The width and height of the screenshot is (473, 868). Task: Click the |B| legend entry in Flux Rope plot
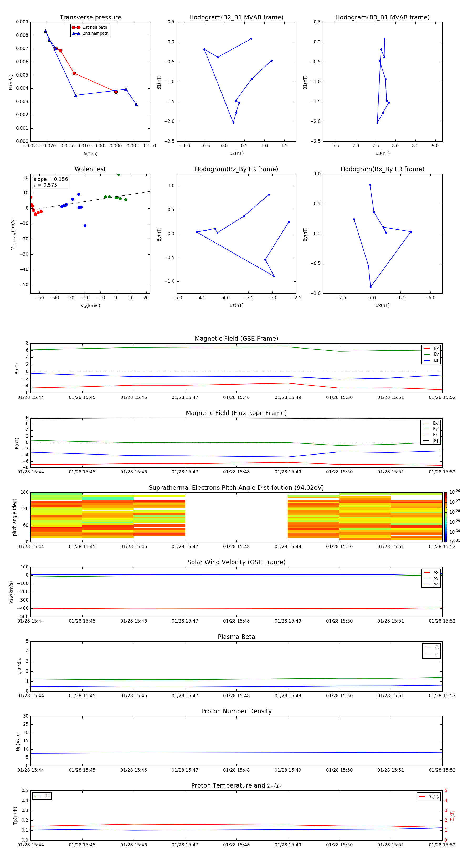tap(431, 441)
